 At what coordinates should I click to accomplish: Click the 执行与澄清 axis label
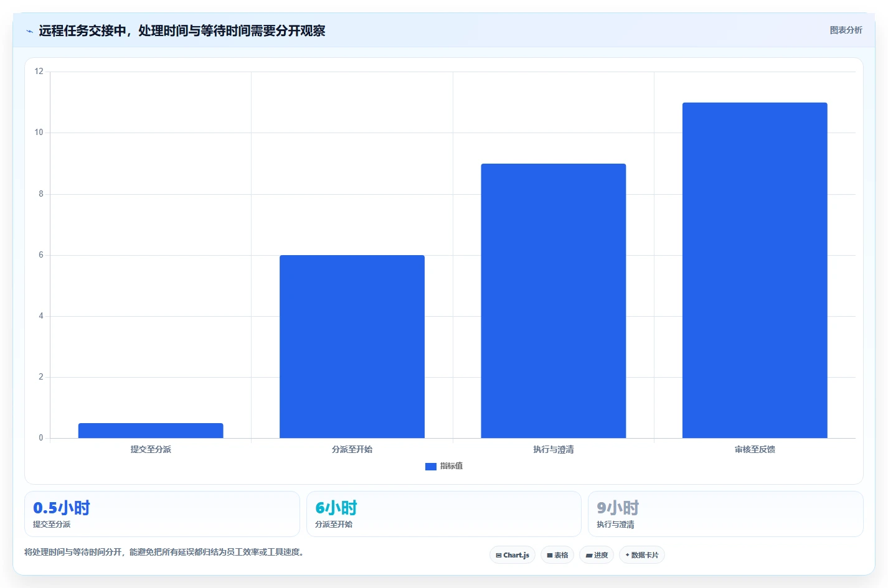tap(553, 449)
